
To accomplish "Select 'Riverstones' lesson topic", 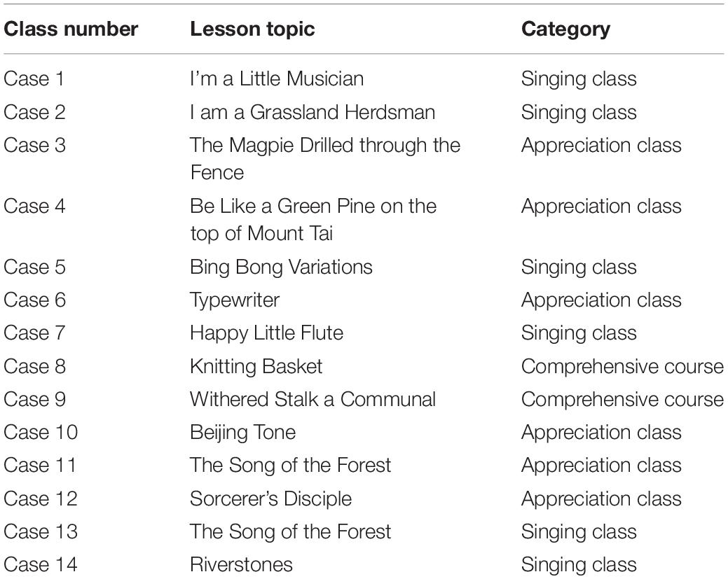I will tap(242, 565).
